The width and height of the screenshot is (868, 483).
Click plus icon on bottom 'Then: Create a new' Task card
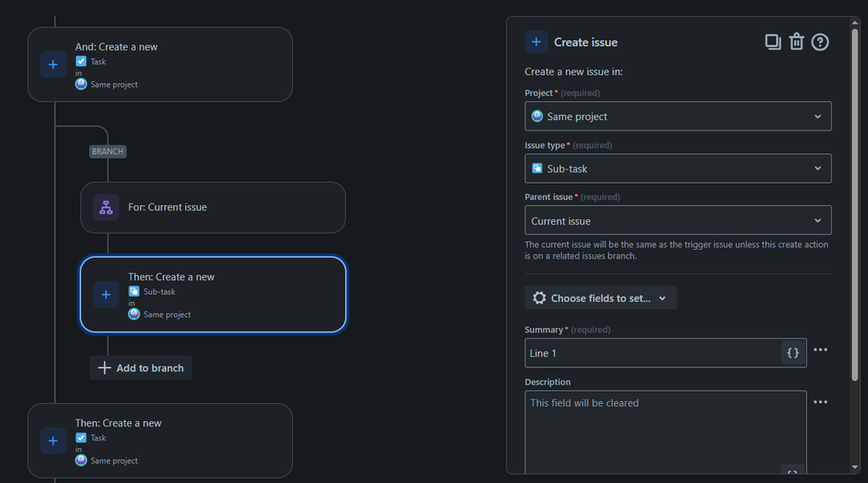coord(53,441)
